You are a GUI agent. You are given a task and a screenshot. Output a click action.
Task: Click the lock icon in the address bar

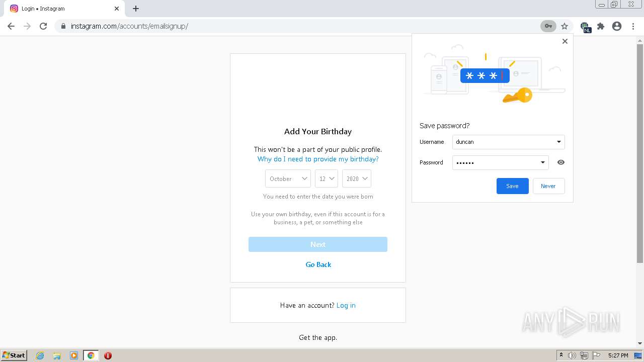point(63,26)
